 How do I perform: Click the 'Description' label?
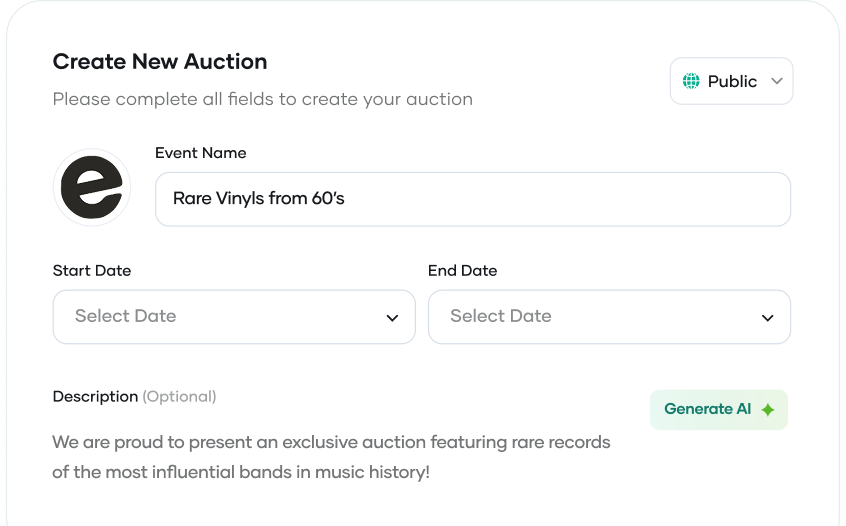95,396
